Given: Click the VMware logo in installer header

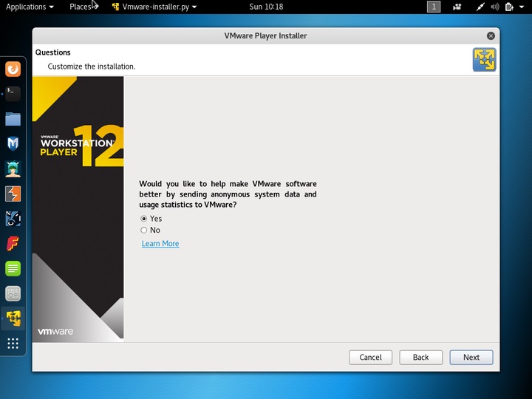Looking at the screenshot, I should (x=484, y=59).
